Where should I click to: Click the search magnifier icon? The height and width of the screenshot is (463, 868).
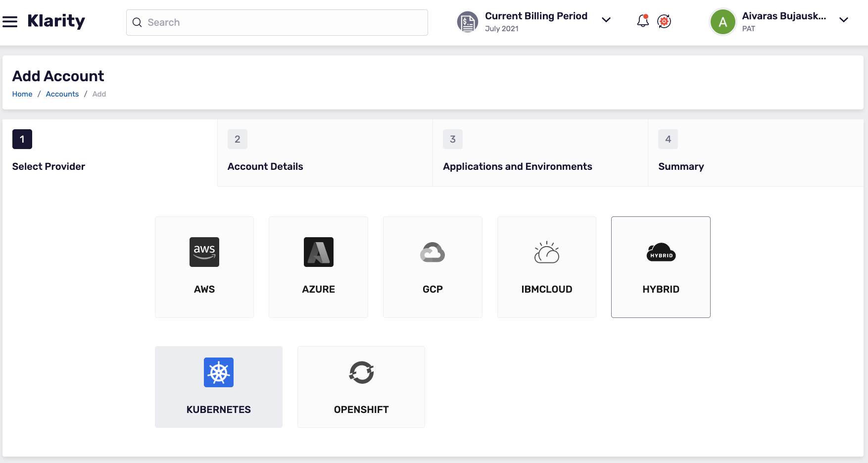click(x=137, y=23)
